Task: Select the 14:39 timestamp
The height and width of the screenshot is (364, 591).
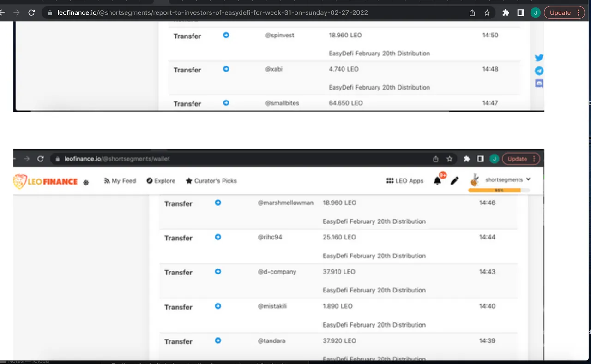Action: click(x=487, y=341)
